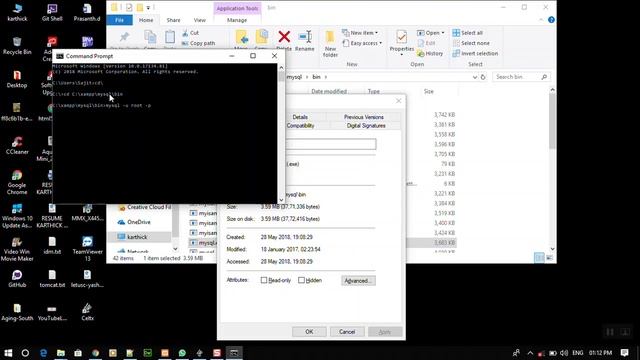The image size is (640, 360).
Task: Open the New item dropdown
Action: [x=360, y=33]
